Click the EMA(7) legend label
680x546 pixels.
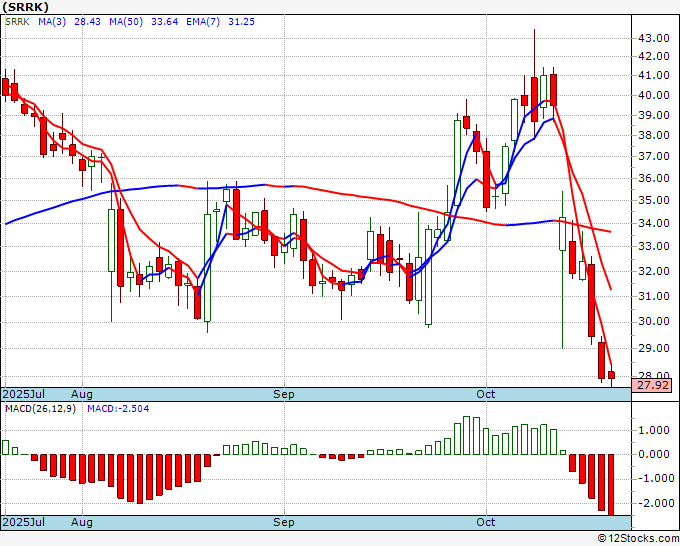click(x=203, y=22)
